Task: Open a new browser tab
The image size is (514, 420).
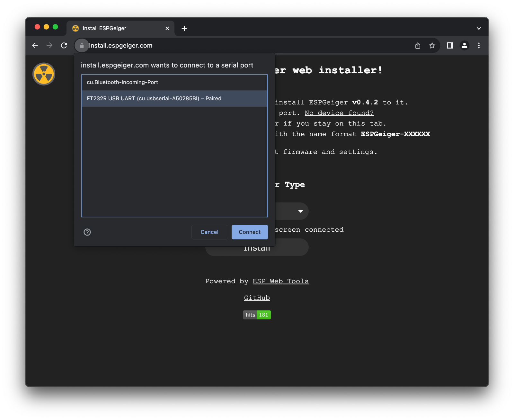Action: click(x=184, y=28)
